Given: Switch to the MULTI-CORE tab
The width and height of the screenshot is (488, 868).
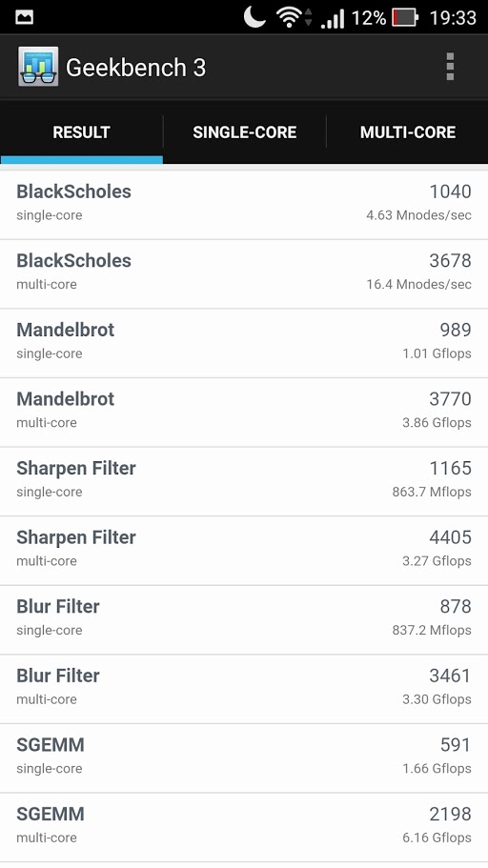Looking at the screenshot, I should [x=408, y=132].
